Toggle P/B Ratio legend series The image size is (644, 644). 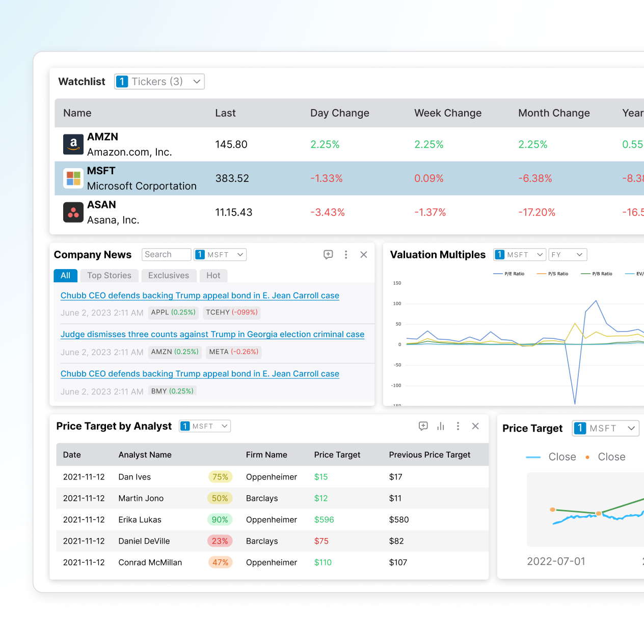597,274
